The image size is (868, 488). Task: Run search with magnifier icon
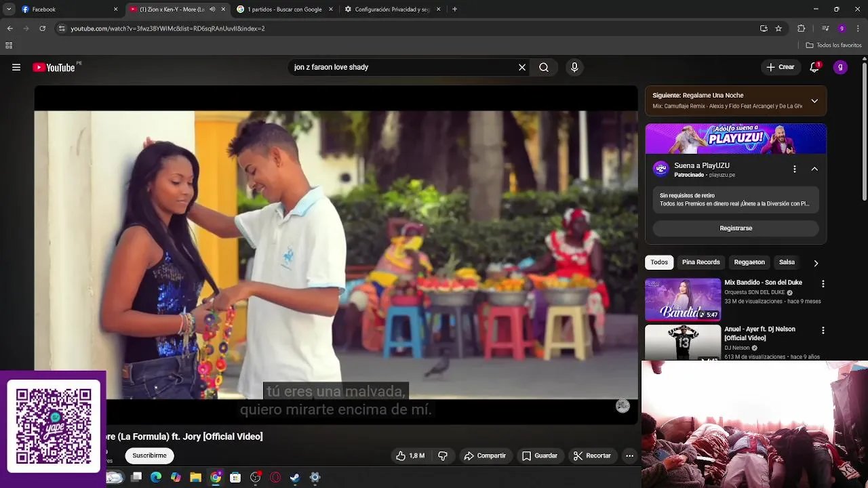544,67
